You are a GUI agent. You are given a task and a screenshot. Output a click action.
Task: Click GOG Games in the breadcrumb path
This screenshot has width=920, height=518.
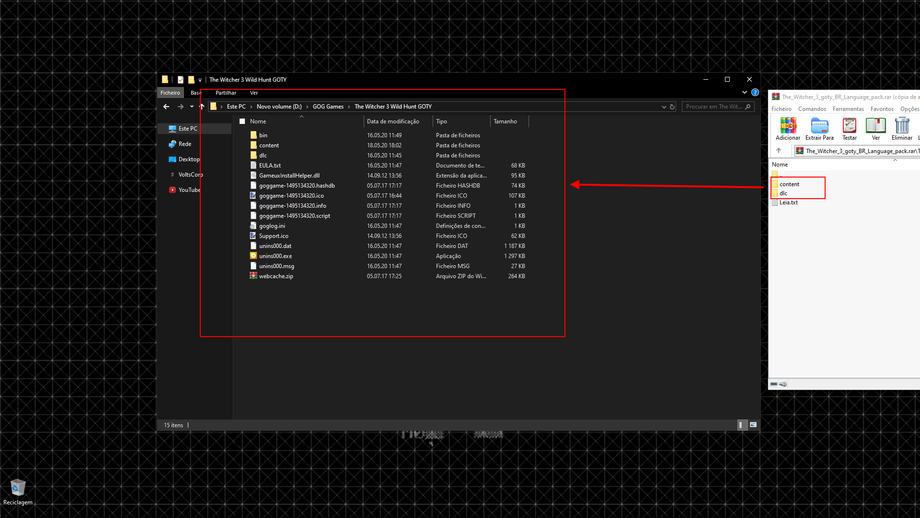[x=328, y=106]
